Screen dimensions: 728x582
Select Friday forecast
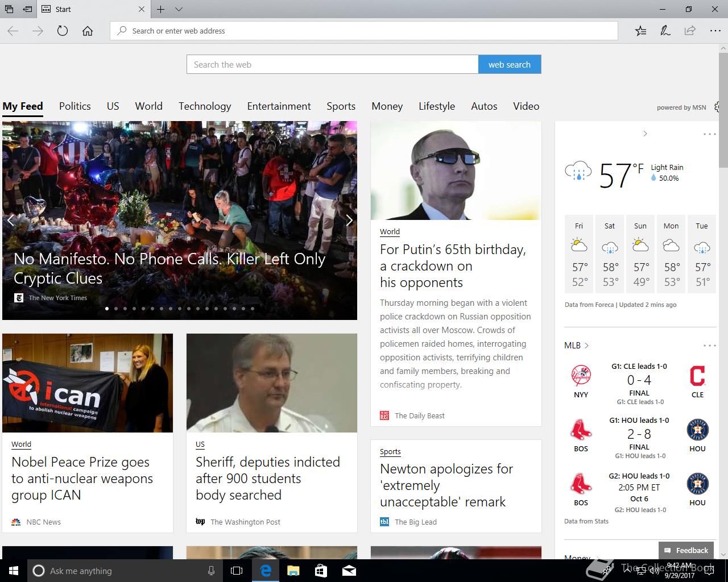579,253
